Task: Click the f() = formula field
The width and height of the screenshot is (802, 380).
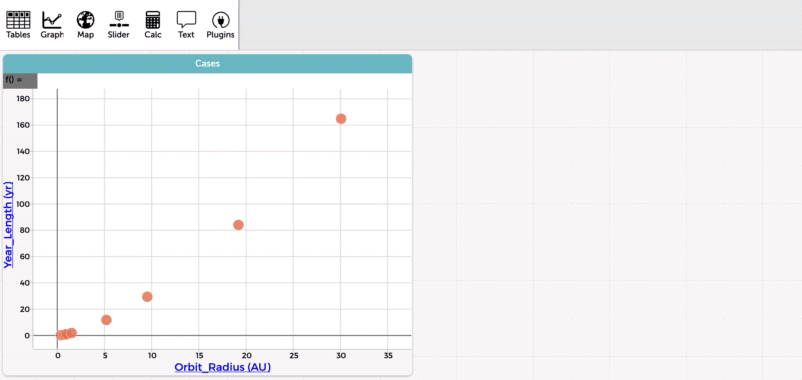Action: pyautogui.click(x=20, y=80)
